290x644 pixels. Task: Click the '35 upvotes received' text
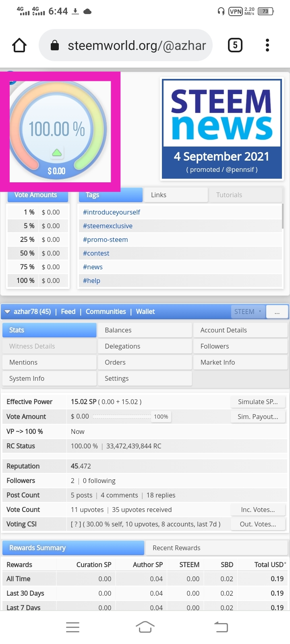click(x=142, y=510)
